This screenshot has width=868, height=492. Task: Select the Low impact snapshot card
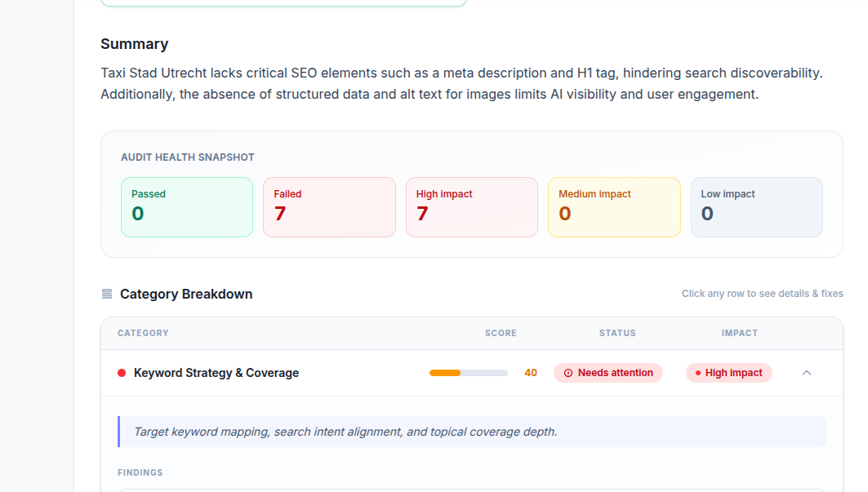click(x=757, y=207)
